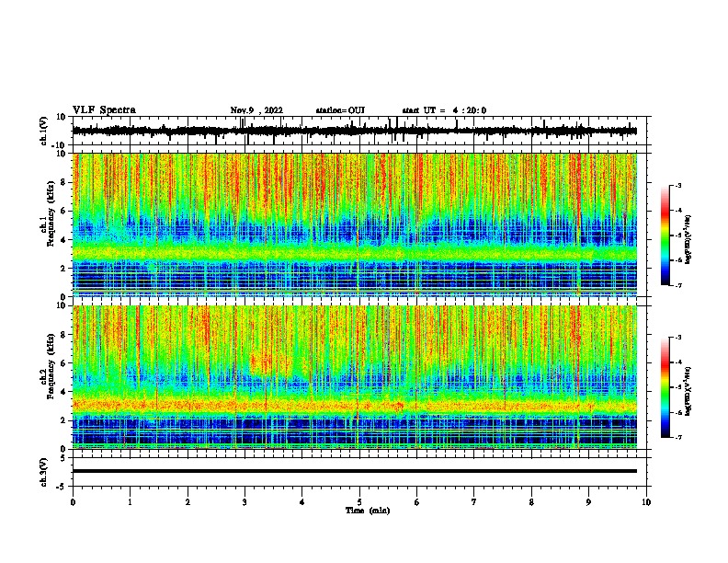Click the "-5" label on ch.1 color bar

678,236
